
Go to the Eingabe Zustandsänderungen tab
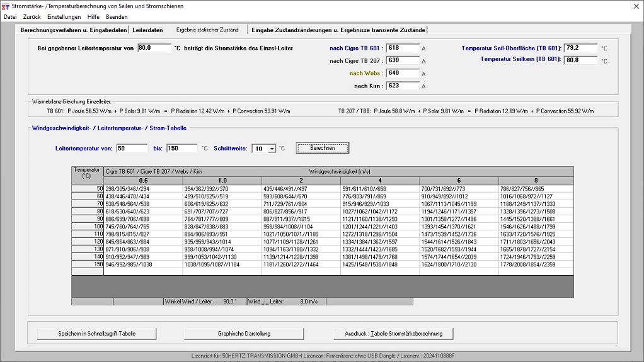(x=338, y=30)
